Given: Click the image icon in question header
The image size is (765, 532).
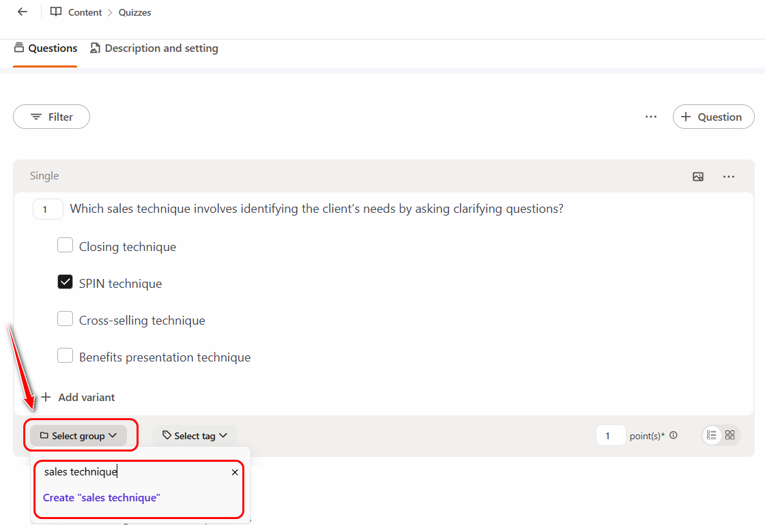Looking at the screenshot, I should pos(697,177).
